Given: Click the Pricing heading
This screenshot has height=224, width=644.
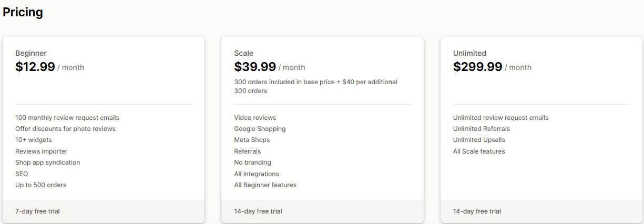Looking at the screenshot, I should click(23, 12).
